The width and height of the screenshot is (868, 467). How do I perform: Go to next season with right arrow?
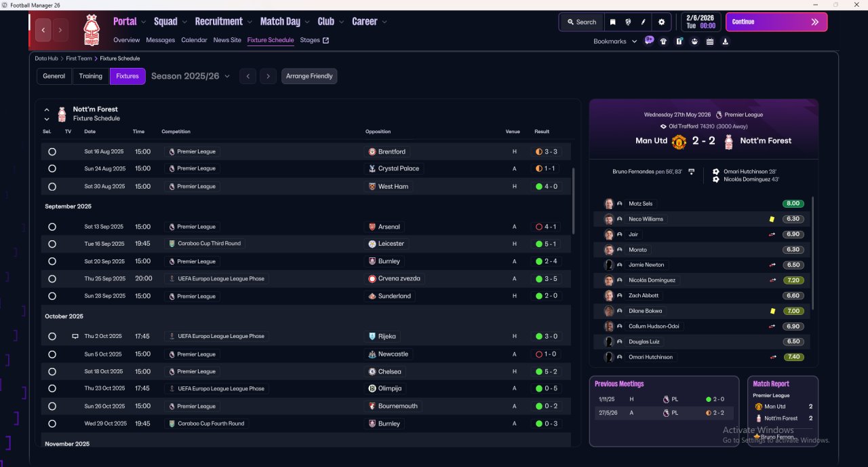[269, 76]
